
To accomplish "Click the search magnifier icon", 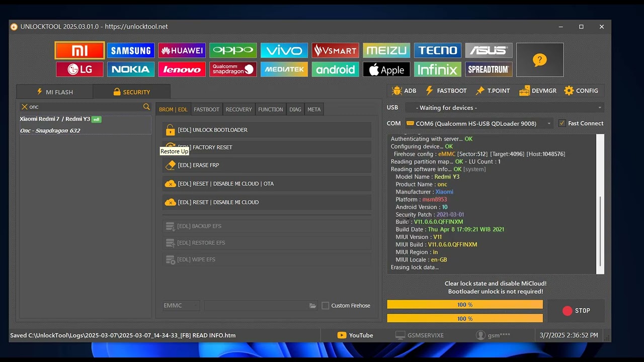I will click(x=146, y=107).
